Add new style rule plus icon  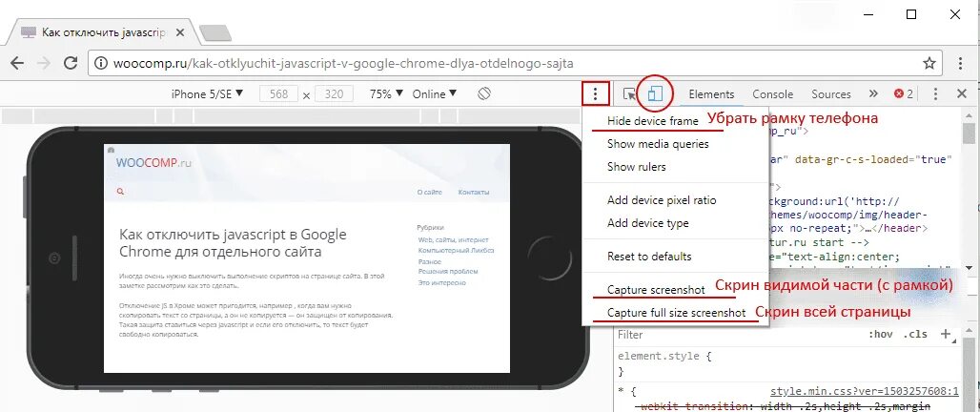point(947,334)
